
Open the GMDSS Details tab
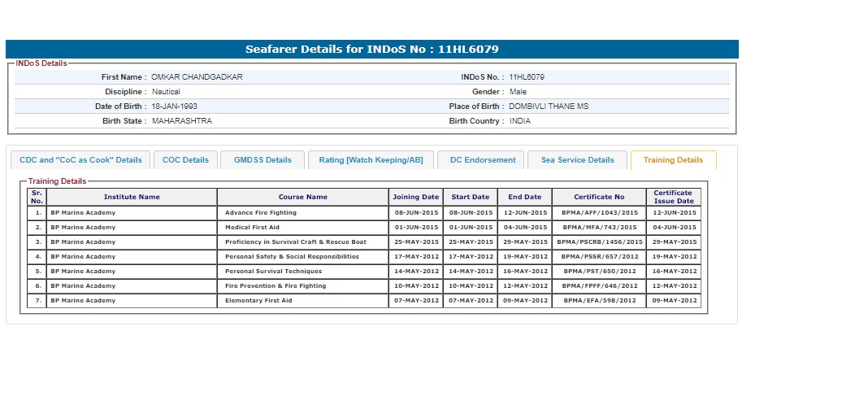263,160
